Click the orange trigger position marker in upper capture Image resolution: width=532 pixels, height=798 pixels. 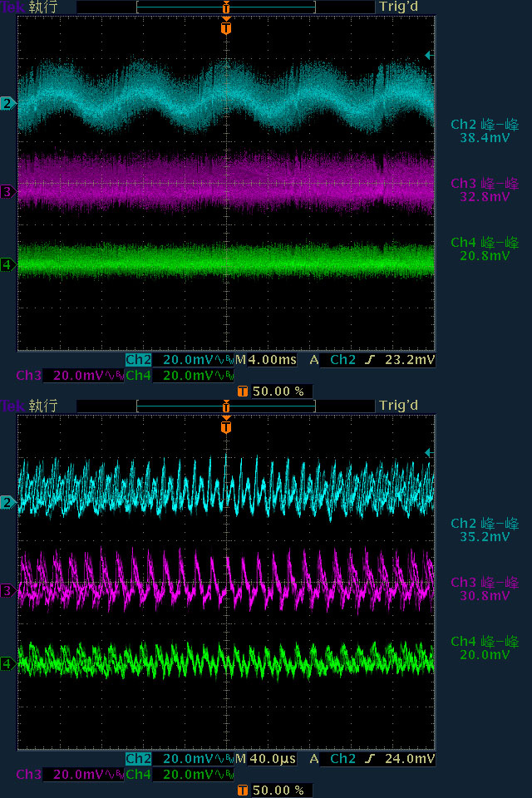click(x=226, y=28)
